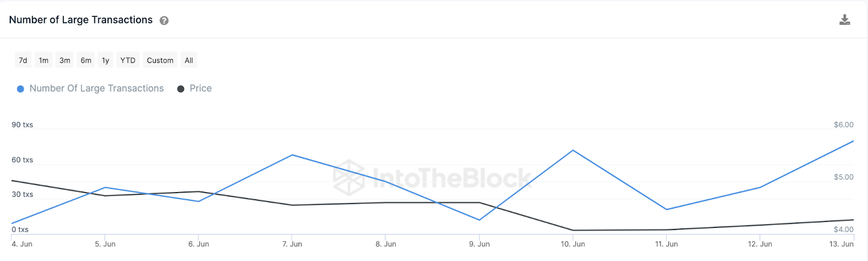
Task: Select the 1y time range
Action: (105, 60)
